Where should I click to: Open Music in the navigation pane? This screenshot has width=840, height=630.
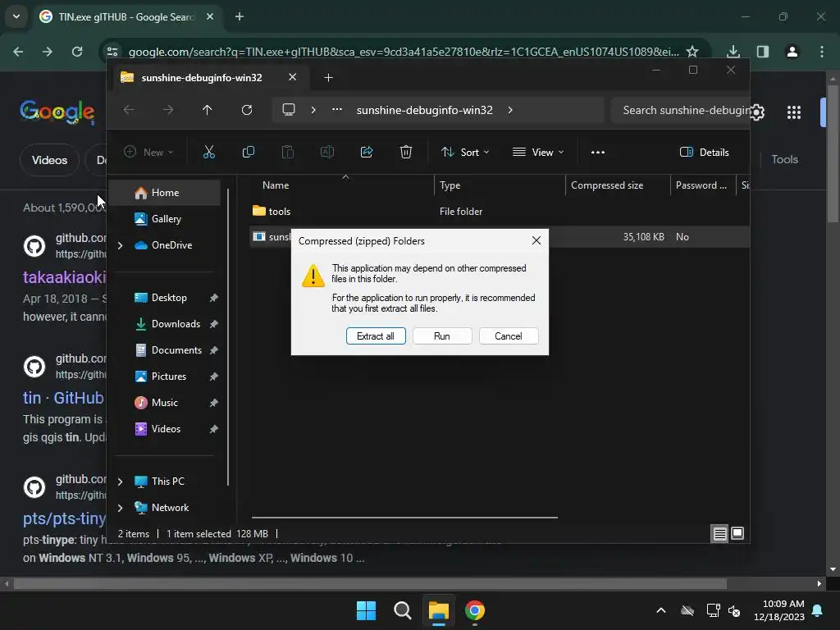[164, 402]
